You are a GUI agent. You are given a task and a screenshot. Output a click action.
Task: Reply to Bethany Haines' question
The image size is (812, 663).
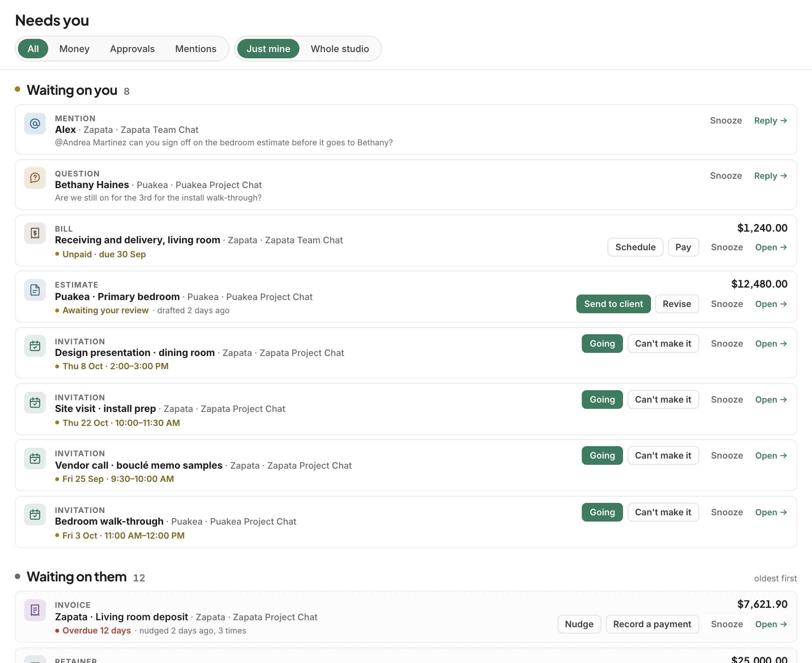pos(770,176)
